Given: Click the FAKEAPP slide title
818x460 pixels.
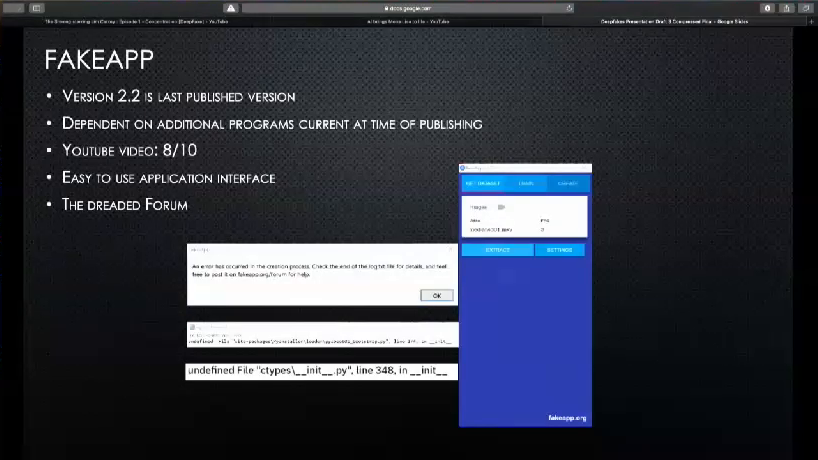Looking at the screenshot, I should pyautogui.click(x=99, y=59).
